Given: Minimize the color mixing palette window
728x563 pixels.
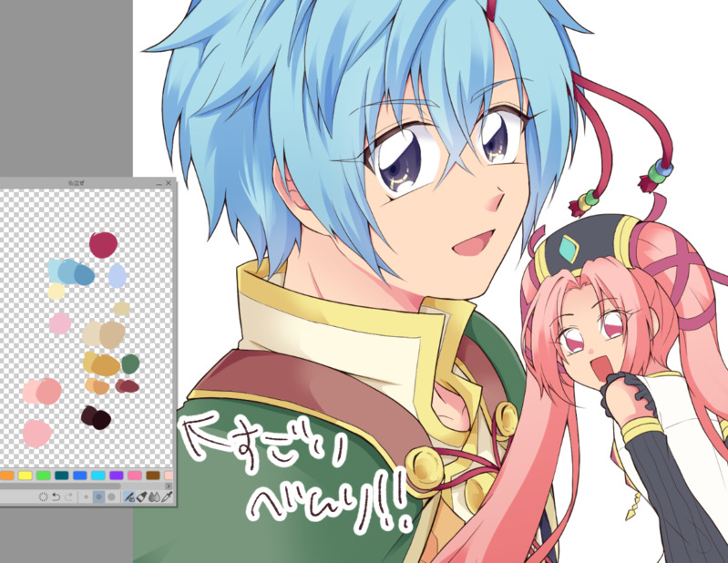Looking at the screenshot, I should [x=159, y=183].
